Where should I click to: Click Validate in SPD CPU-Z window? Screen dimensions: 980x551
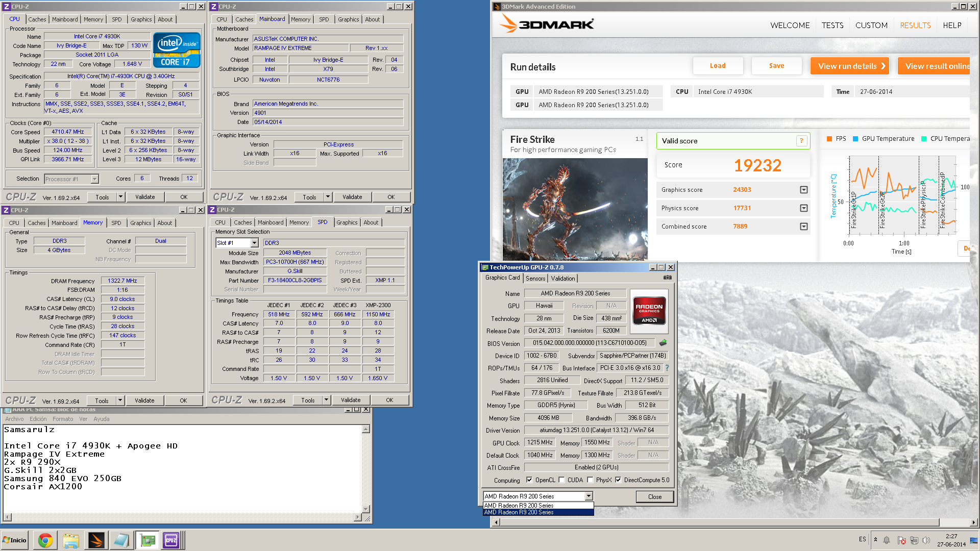(x=351, y=400)
